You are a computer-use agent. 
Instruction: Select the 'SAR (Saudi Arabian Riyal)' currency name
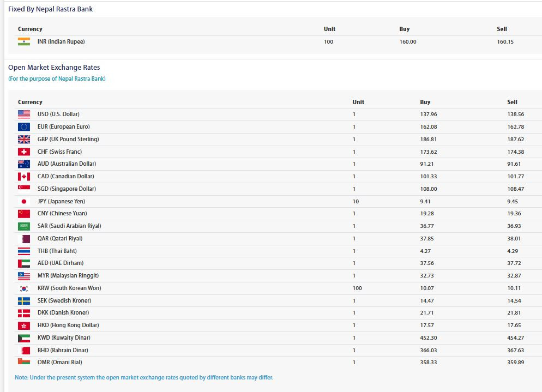[x=69, y=226]
